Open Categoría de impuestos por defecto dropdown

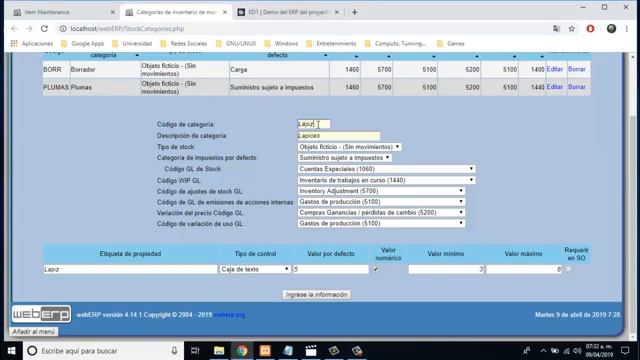point(344,158)
